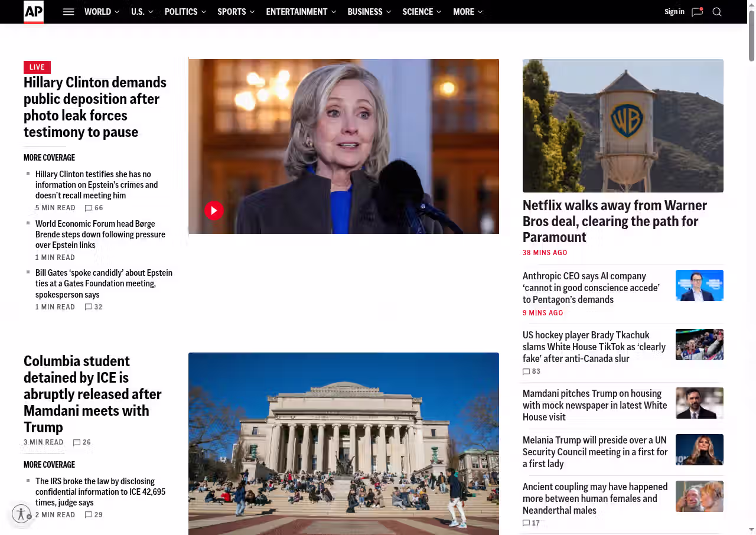Expand the World dropdown menu
Image resolution: width=756 pixels, height=535 pixels.
click(102, 12)
